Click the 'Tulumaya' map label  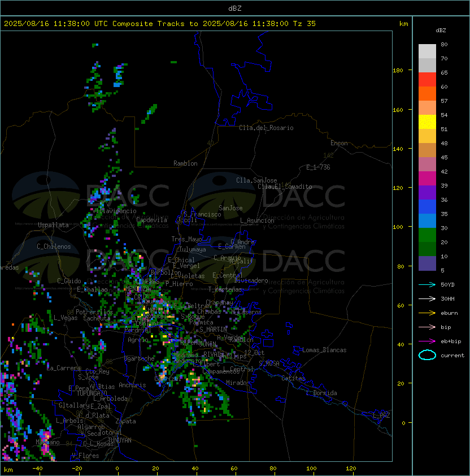pyautogui.click(x=193, y=249)
